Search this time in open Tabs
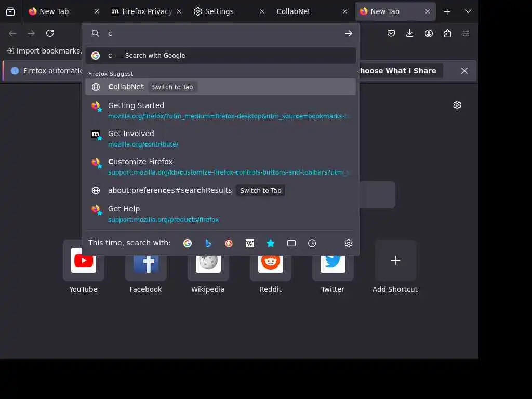532x399 pixels. click(291, 243)
